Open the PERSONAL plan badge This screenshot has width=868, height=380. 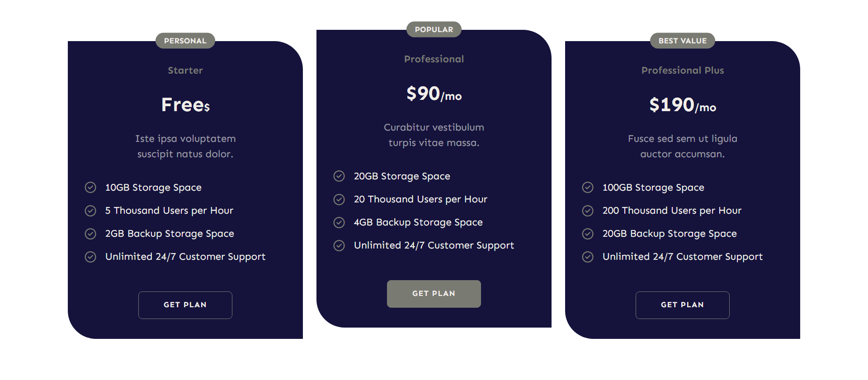(185, 40)
